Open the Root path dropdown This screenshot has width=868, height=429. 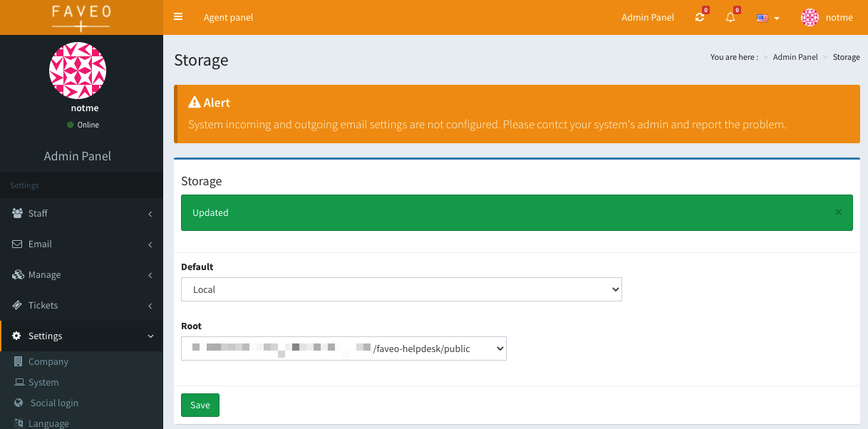click(343, 348)
